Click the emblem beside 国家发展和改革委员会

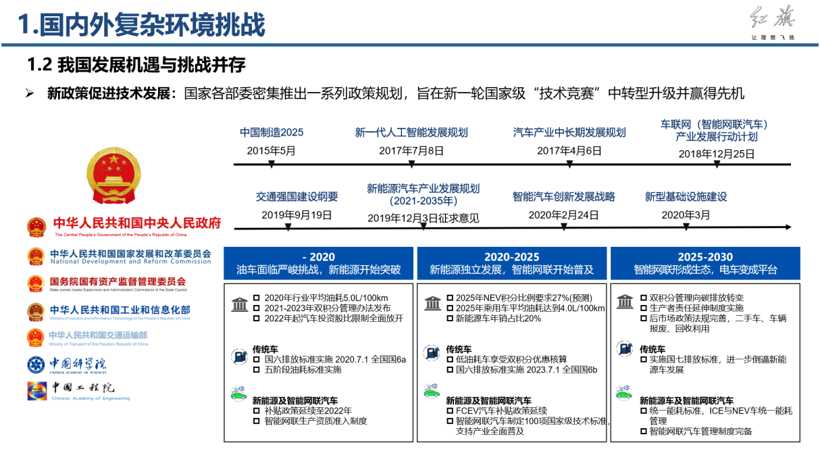click(x=36, y=256)
